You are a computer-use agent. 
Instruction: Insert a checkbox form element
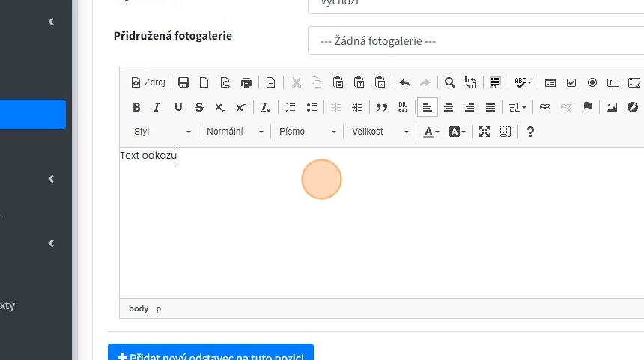tap(571, 82)
